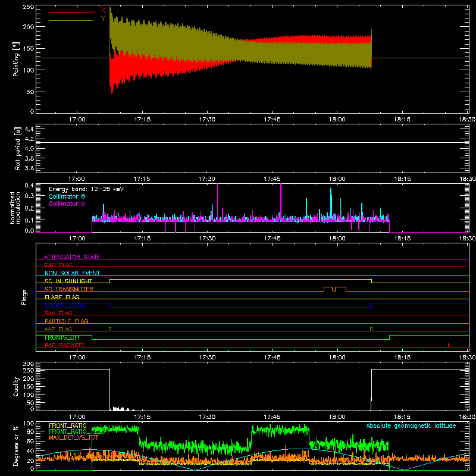Click the magenta 'Collimator 9' legend entry
Image resolution: width=476 pixels, height=476 pixels.
point(67,203)
